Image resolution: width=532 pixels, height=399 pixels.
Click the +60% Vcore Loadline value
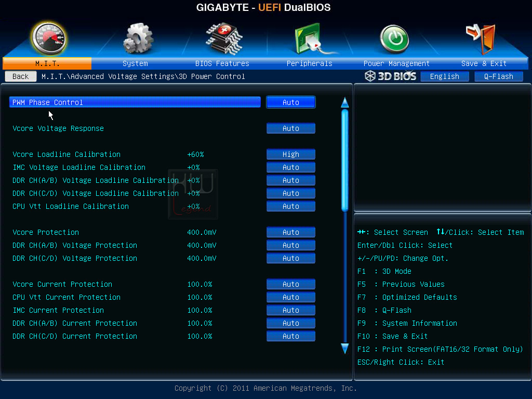[x=195, y=154]
